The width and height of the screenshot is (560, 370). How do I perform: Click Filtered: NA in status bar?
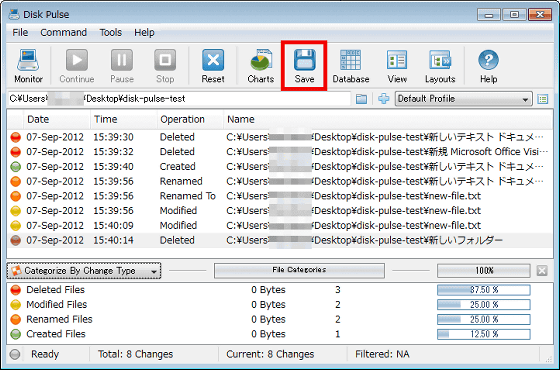point(382,354)
